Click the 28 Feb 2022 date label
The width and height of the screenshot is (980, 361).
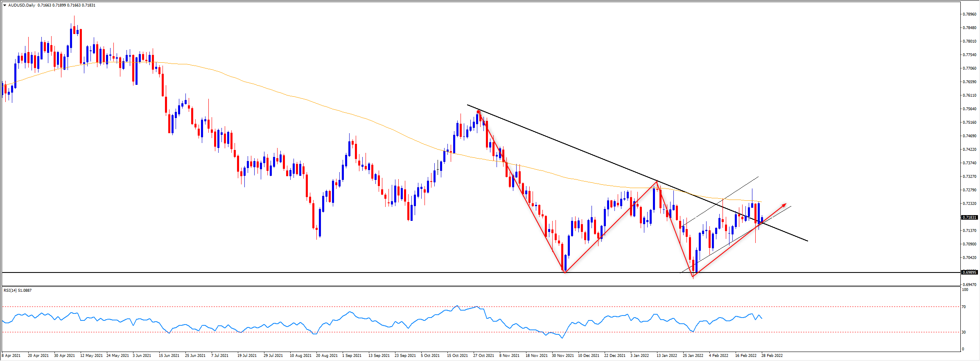point(772,355)
